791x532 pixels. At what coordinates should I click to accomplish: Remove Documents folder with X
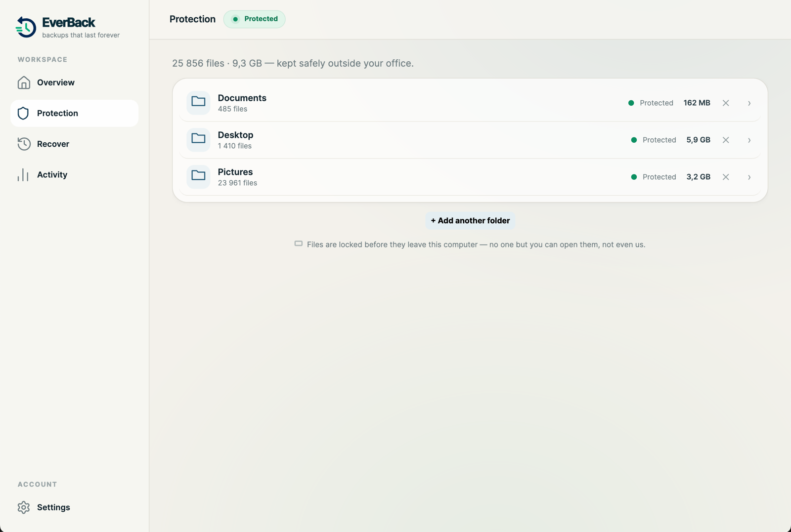tap(726, 103)
